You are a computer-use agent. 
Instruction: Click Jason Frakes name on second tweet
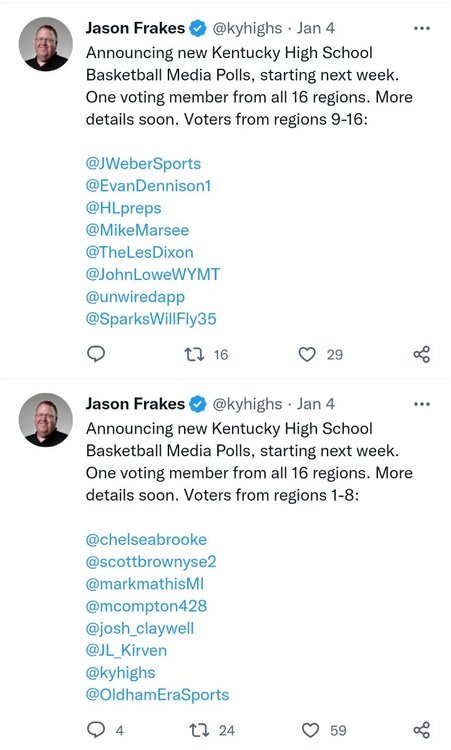click(135, 404)
